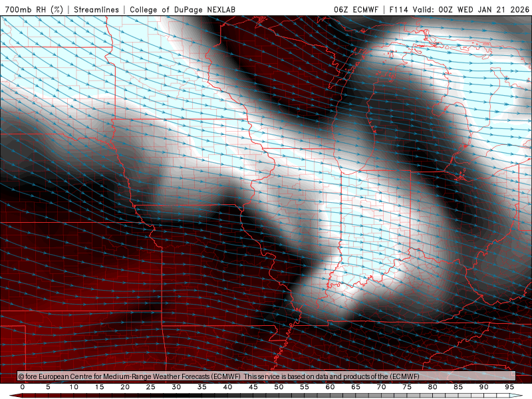The image size is (532, 399).
Task: Click the '70' colorbar tick label
Action: (x=381, y=387)
